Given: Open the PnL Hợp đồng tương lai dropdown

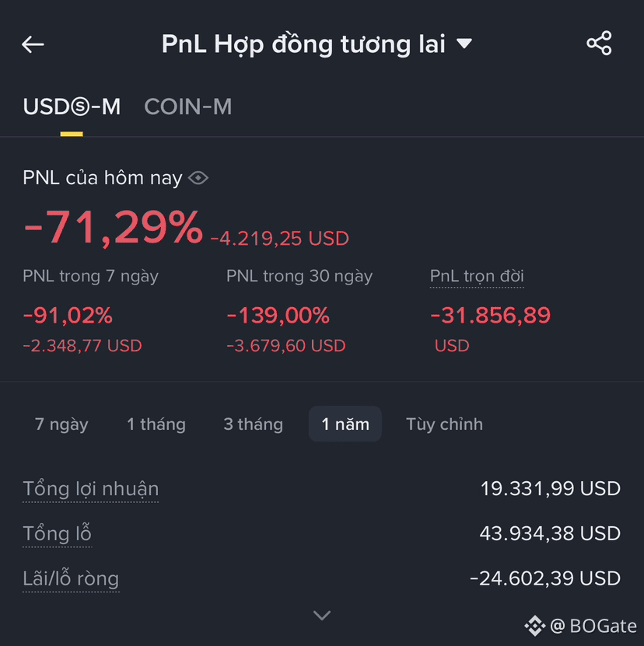Looking at the screenshot, I should point(317,44).
